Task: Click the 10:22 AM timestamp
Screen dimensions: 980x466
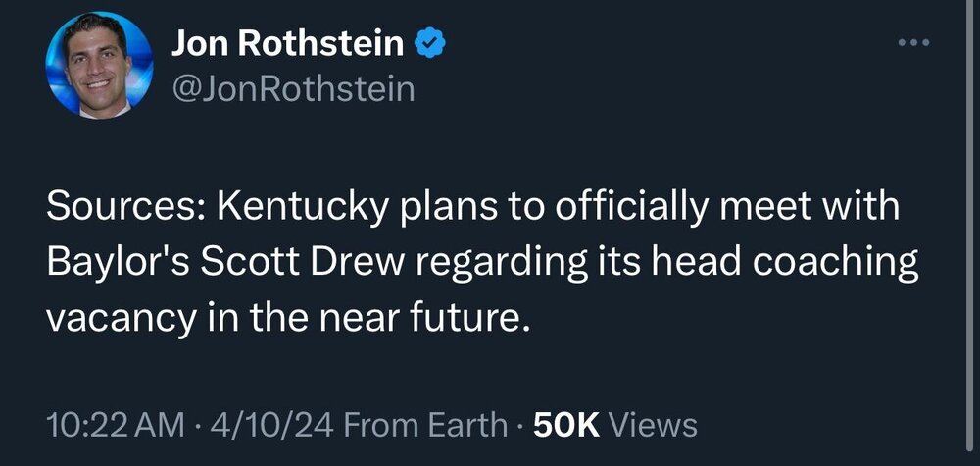Action: click(x=116, y=425)
